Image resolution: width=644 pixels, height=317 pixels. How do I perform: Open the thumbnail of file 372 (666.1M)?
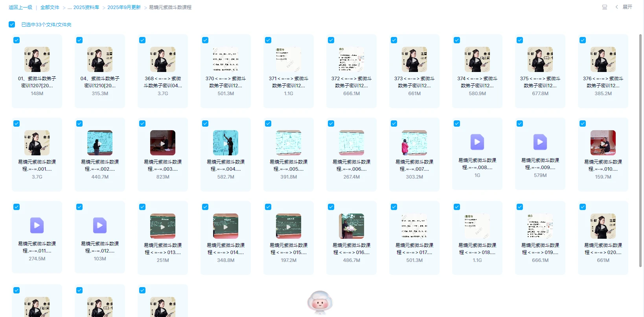click(x=351, y=59)
